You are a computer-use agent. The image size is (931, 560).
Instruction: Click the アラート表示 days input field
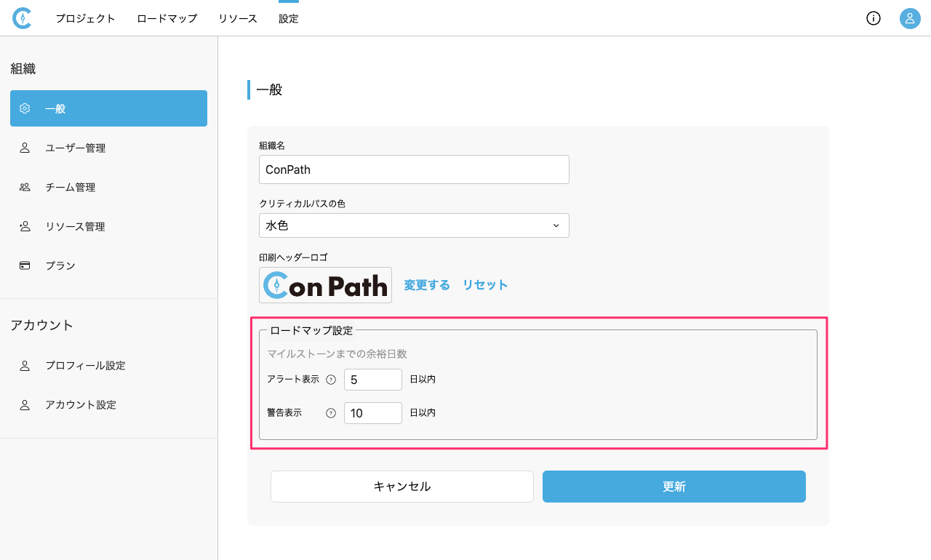tap(372, 380)
